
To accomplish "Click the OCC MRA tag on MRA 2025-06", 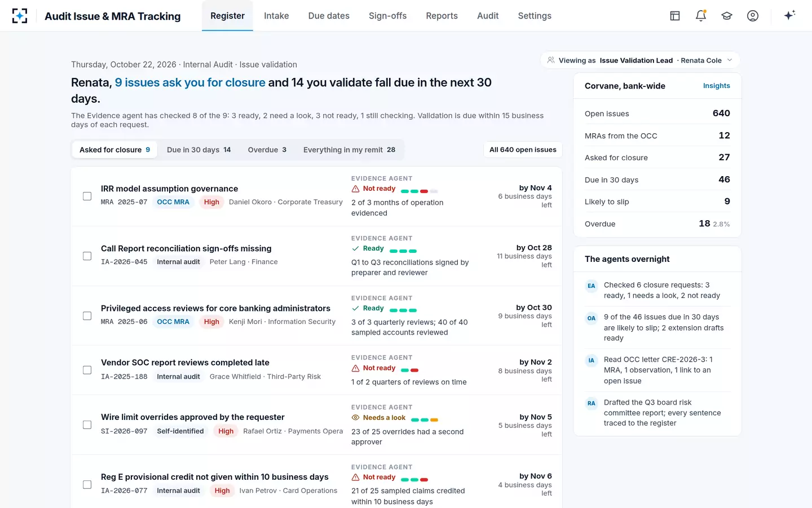I will 173,322.
